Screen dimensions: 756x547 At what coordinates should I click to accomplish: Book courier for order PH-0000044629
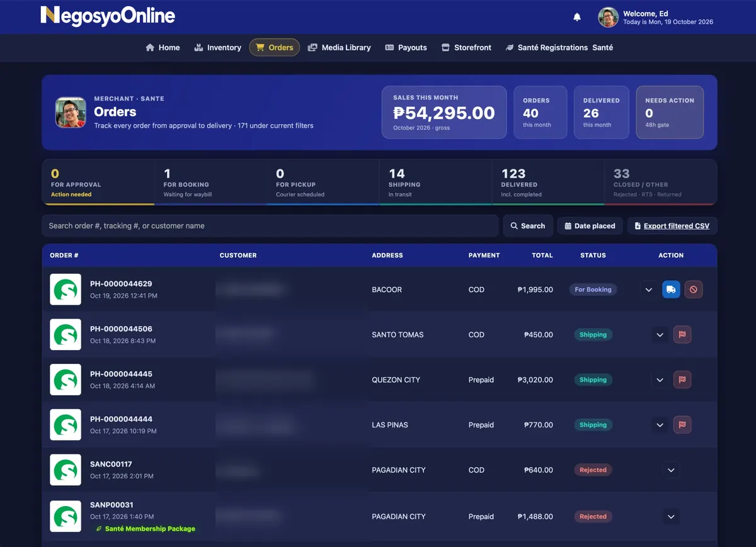click(671, 290)
